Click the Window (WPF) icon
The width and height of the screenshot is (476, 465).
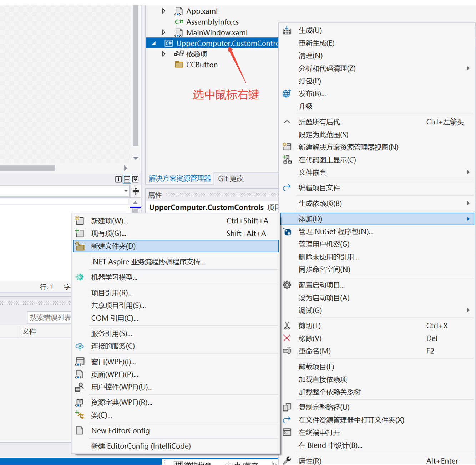[80, 362]
